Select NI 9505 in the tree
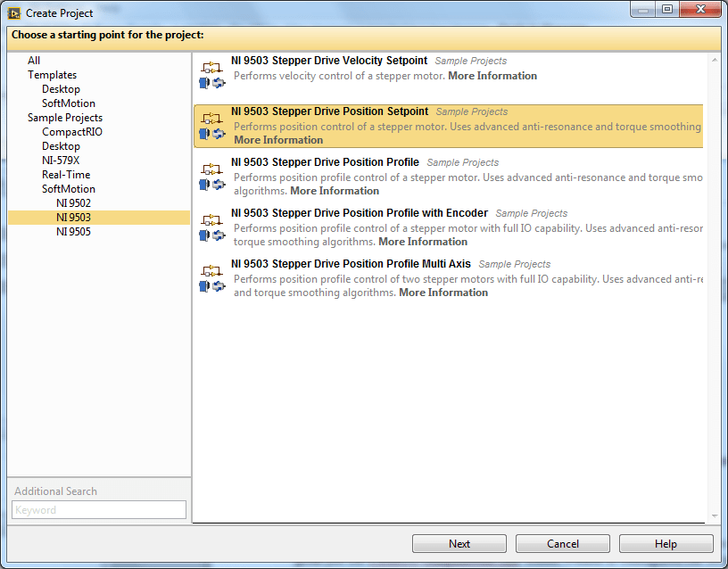 tap(73, 232)
